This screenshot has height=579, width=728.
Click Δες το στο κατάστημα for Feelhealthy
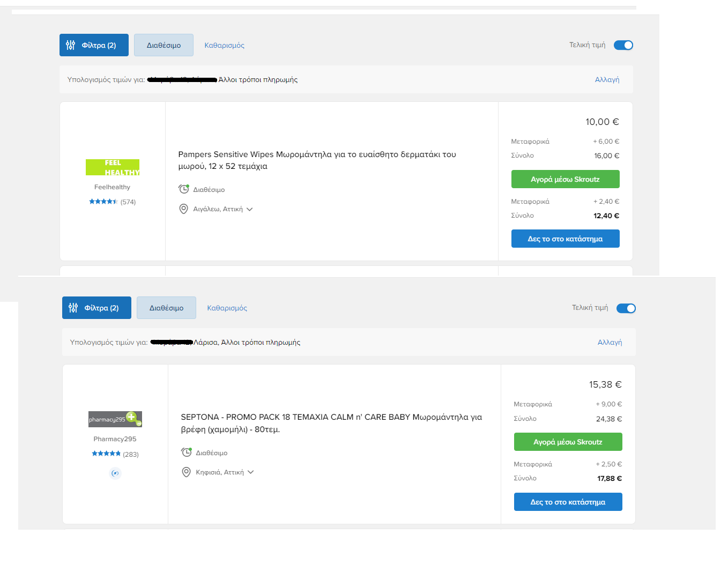click(x=566, y=239)
